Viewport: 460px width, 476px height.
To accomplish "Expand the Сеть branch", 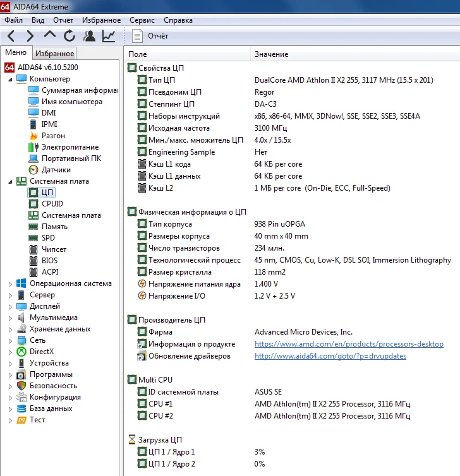I will coord(10,341).
